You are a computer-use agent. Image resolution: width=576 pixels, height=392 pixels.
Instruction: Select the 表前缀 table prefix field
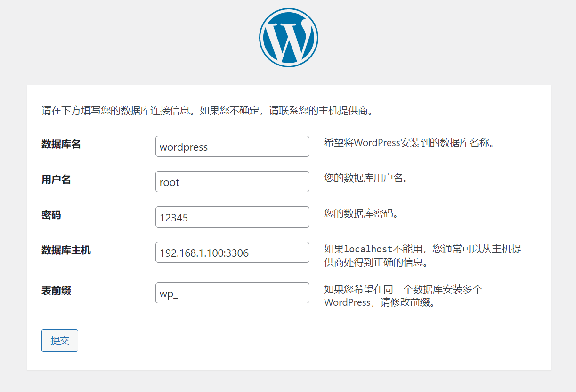coord(232,292)
